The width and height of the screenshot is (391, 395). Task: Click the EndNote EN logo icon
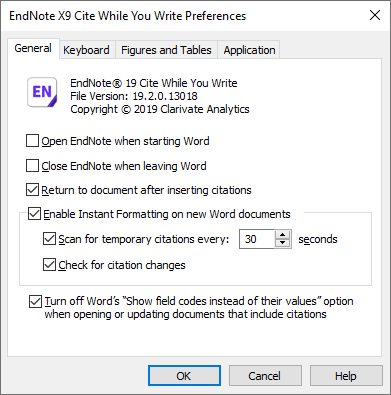tap(42, 92)
